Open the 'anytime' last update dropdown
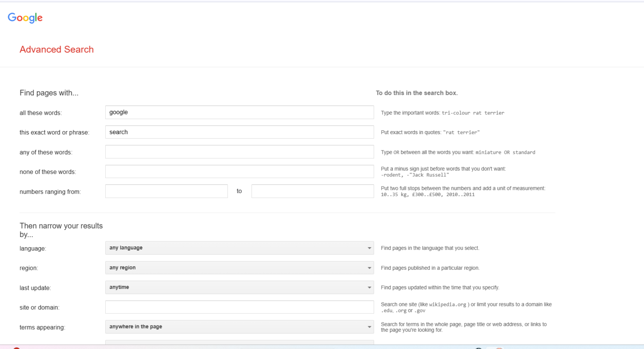 (239, 287)
